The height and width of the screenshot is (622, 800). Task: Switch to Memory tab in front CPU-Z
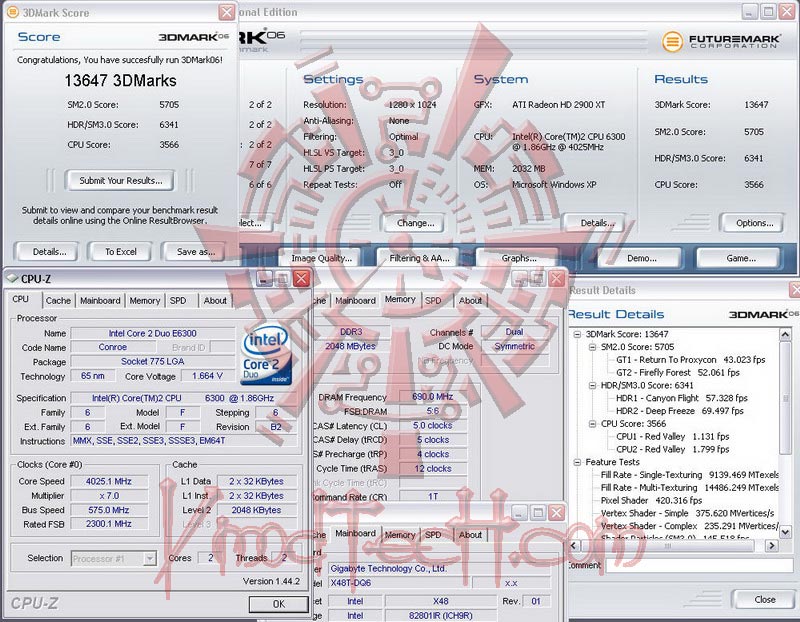(x=144, y=301)
